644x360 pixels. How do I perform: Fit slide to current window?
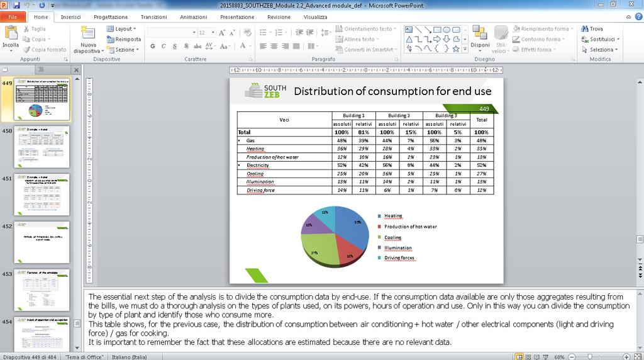[638, 357]
